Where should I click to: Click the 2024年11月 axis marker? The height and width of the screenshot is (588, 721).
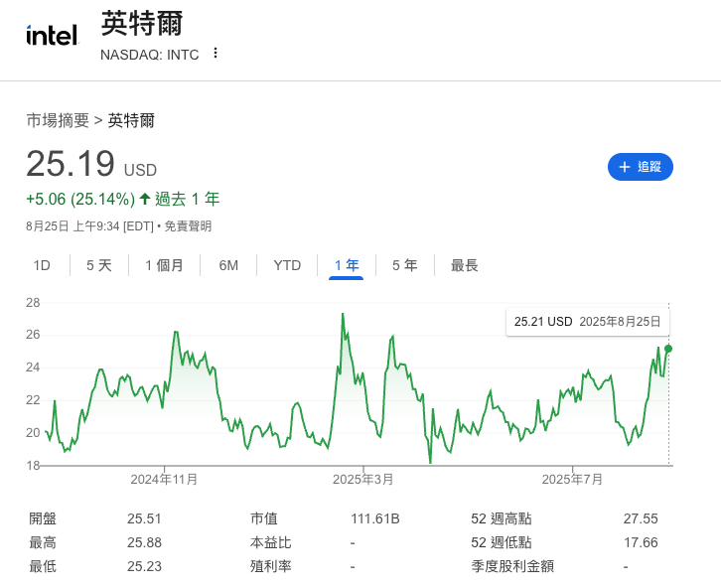pyautogui.click(x=164, y=480)
